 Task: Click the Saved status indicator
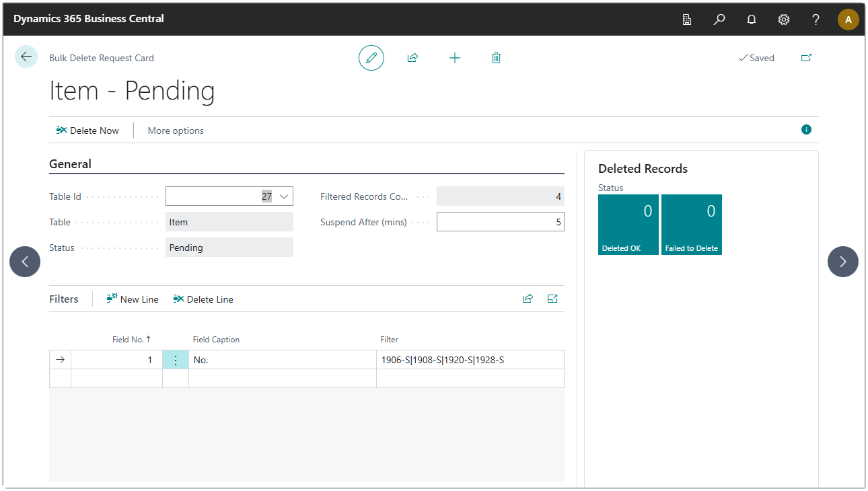[x=756, y=58]
